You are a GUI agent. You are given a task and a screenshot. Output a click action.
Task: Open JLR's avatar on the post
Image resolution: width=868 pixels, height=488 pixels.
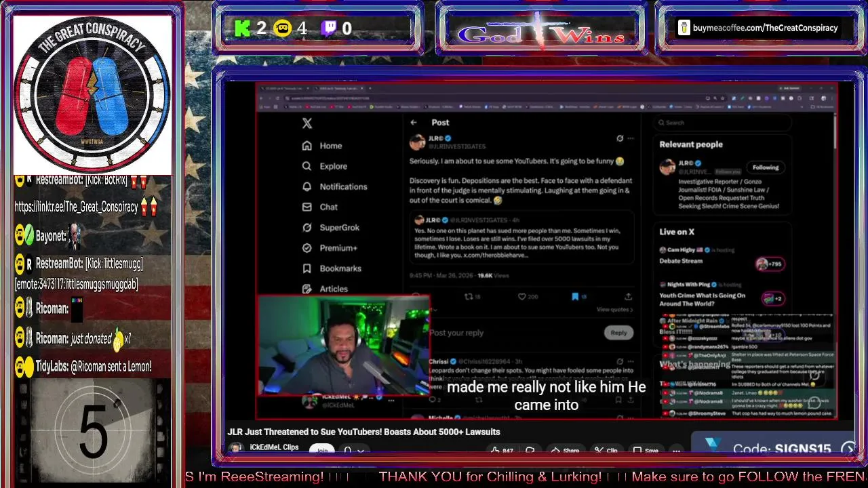[x=417, y=142]
